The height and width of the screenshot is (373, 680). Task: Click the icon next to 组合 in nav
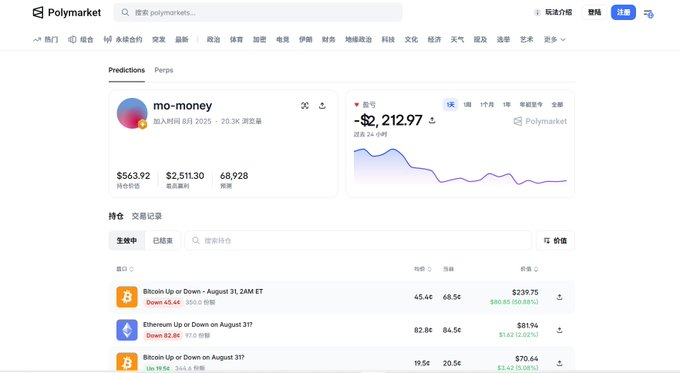click(72, 39)
